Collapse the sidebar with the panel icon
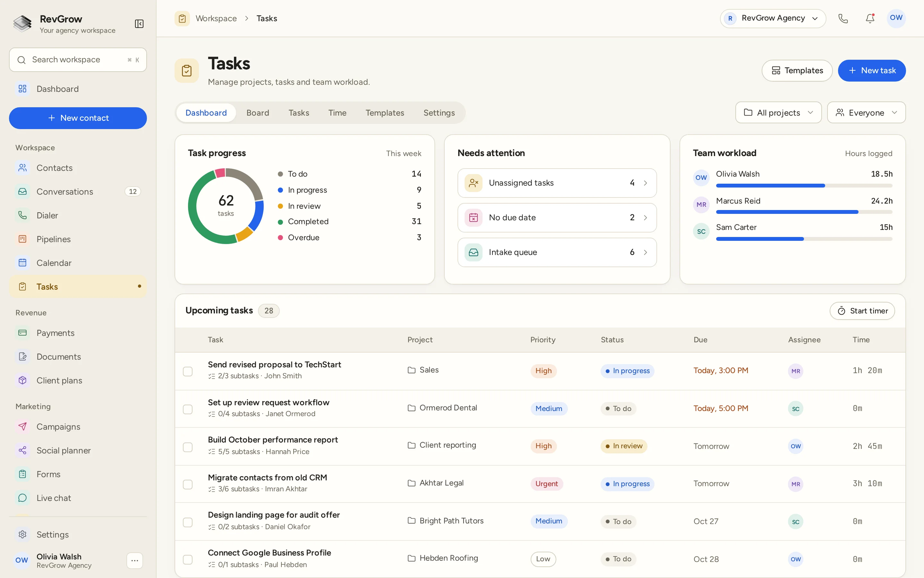Screen dimensions: 924x578 click(139, 24)
